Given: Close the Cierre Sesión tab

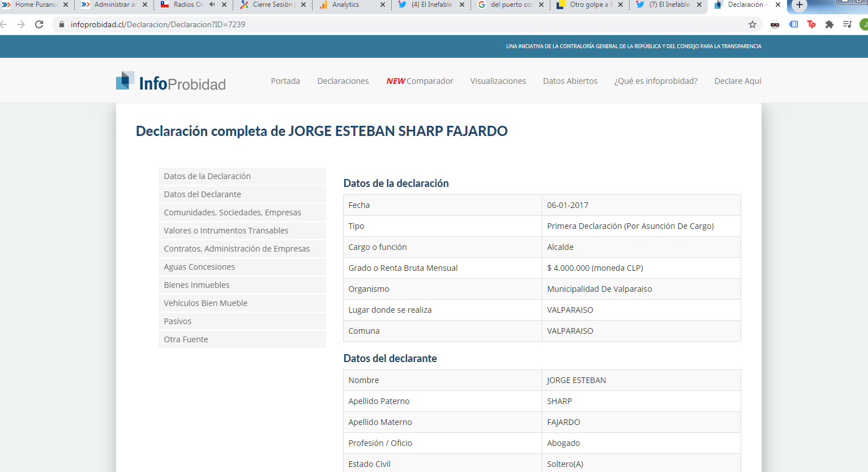Looking at the screenshot, I should [x=303, y=5].
